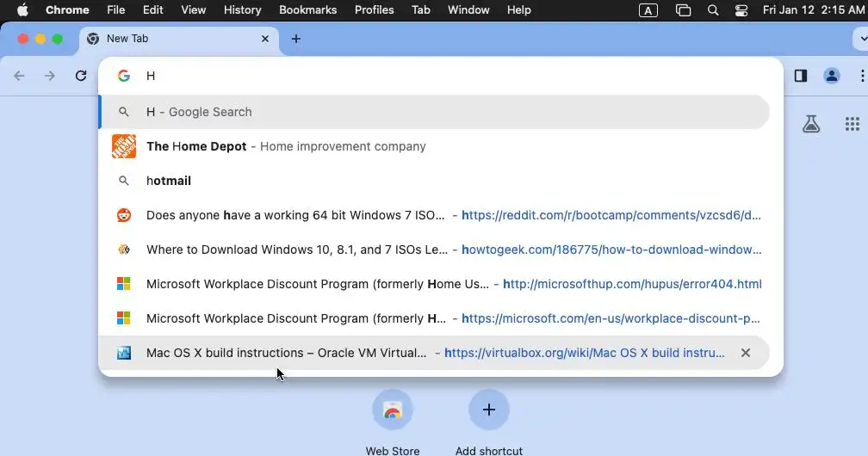Open the Bookmarks menu
Screen dimensions: 868x456
pyautogui.click(x=307, y=10)
